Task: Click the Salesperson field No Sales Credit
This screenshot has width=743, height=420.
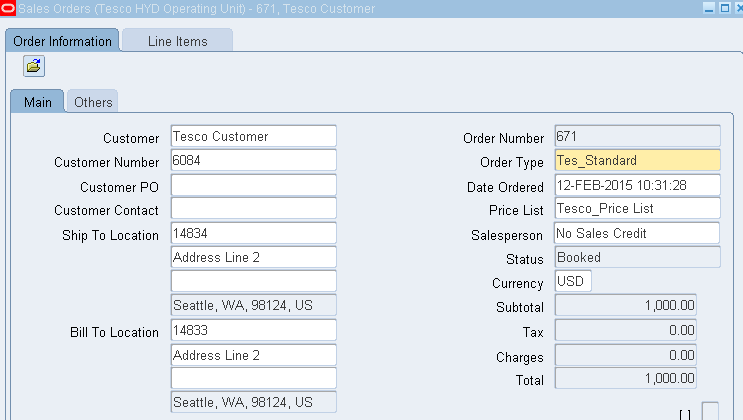Action: click(x=637, y=233)
